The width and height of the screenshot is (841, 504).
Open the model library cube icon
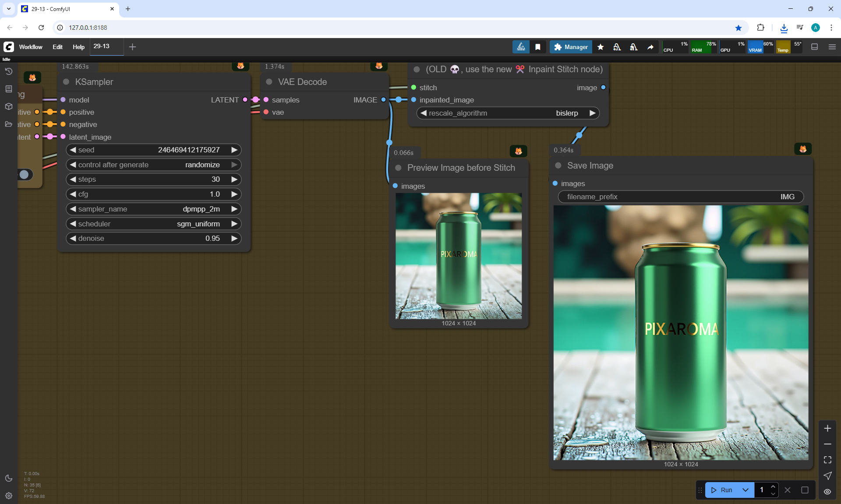[x=8, y=106]
